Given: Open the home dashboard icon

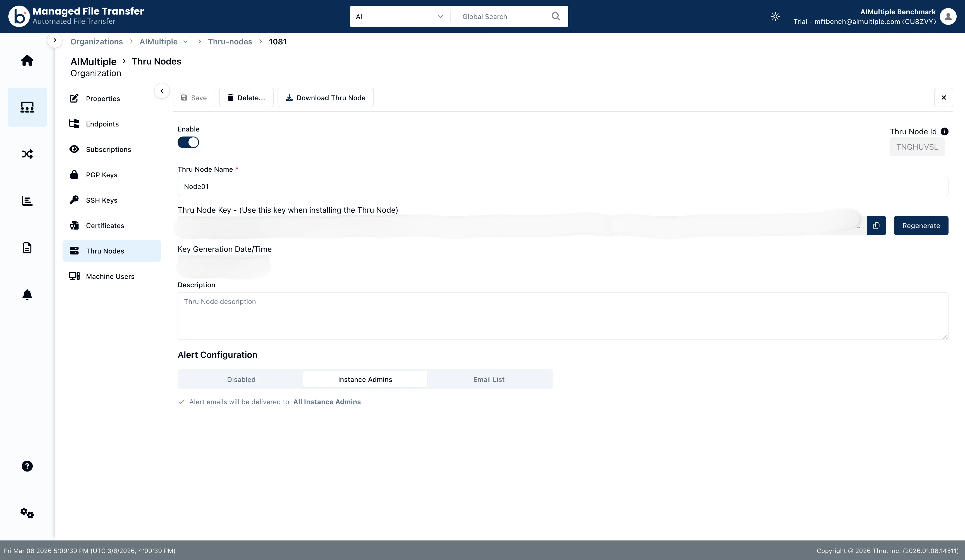Looking at the screenshot, I should click(x=27, y=61).
